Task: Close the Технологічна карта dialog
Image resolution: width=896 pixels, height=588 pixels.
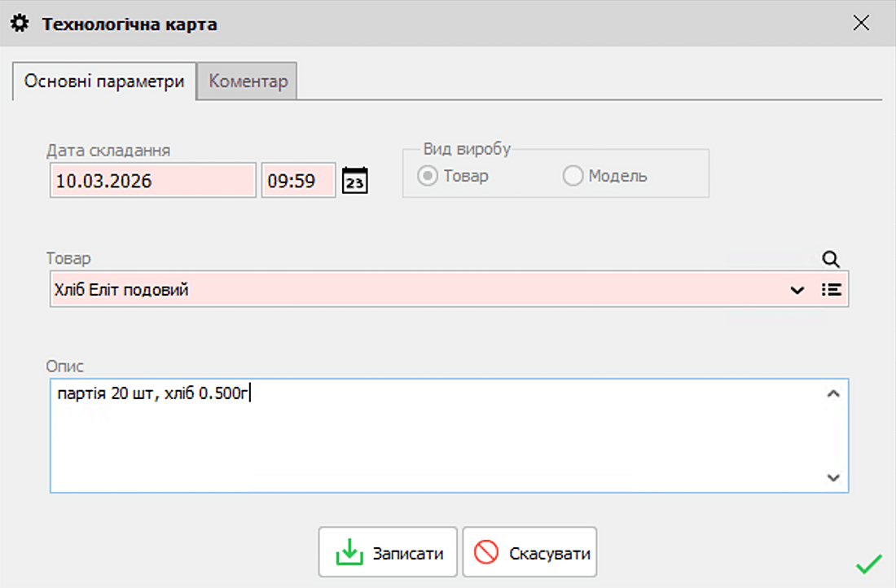Action: 861,23
